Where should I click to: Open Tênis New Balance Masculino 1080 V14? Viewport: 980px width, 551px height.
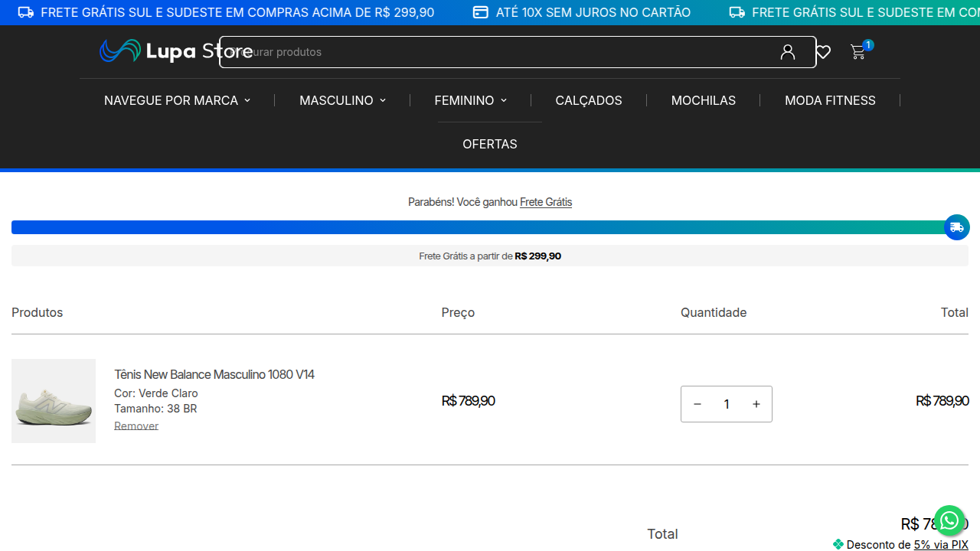pyautogui.click(x=214, y=374)
